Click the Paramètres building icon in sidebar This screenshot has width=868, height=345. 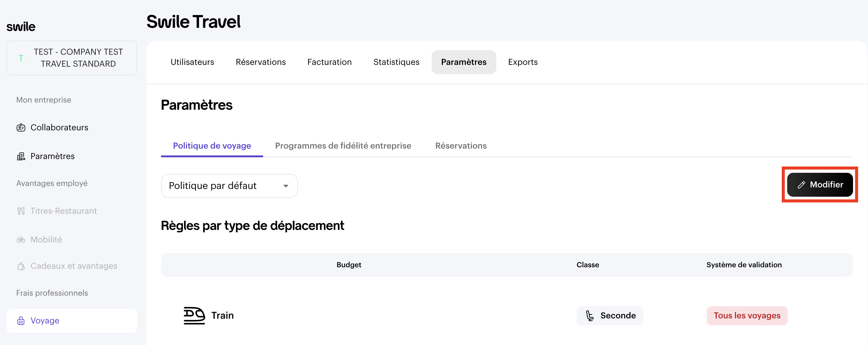(x=21, y=156)
